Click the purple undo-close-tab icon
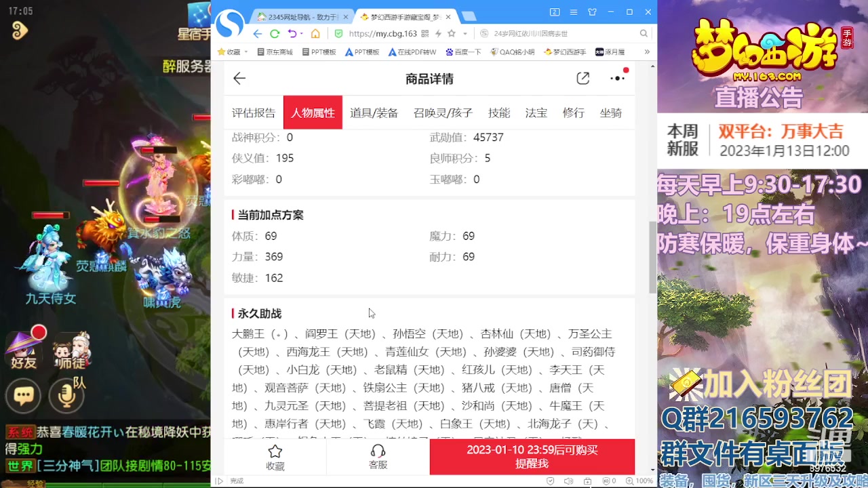 point(292,34)
